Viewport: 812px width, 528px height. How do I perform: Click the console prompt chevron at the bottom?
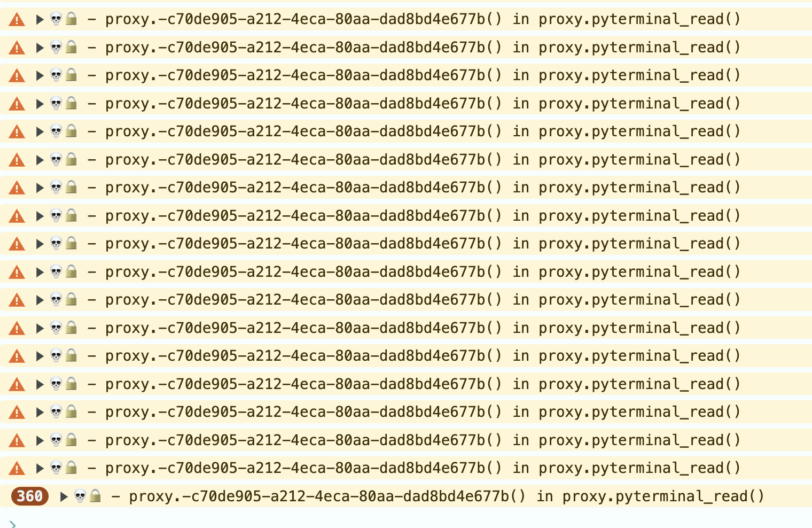pyautogui.click(x=13, y=524)
